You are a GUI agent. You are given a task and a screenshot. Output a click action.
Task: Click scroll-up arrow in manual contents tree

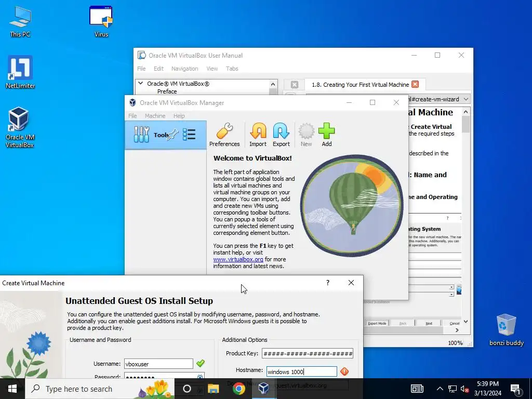pyautogui.click(x=273, y=84)
